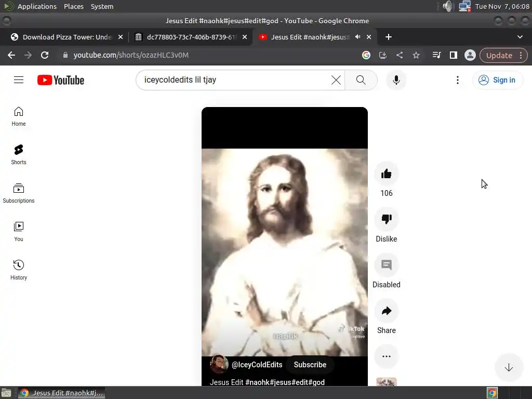The height and width of the screenshot is (399, 532).
Task: Click the date and time clock
Action: pyautogui.click(x=502, y=6)
